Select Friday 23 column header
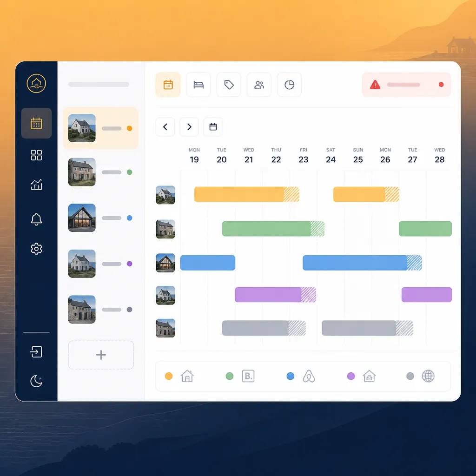This screenshot has height=476, width=476. coord(303,155)
